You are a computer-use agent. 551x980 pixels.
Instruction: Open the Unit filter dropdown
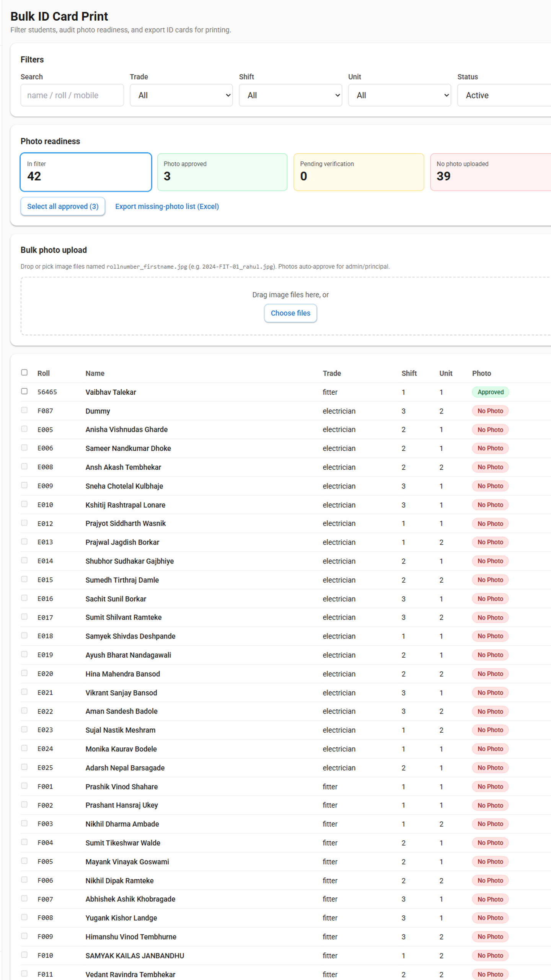[x=399, y=95]
